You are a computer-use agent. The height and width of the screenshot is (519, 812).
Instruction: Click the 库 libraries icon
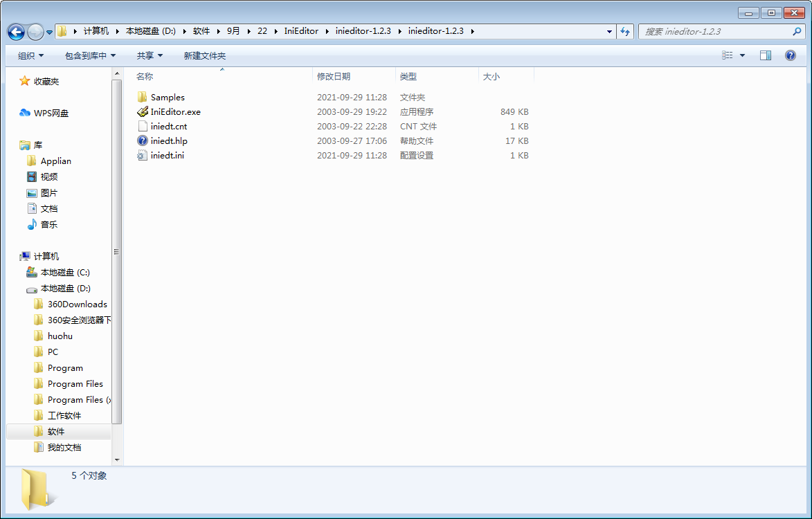pyautogui.click(x=24, y=145)
